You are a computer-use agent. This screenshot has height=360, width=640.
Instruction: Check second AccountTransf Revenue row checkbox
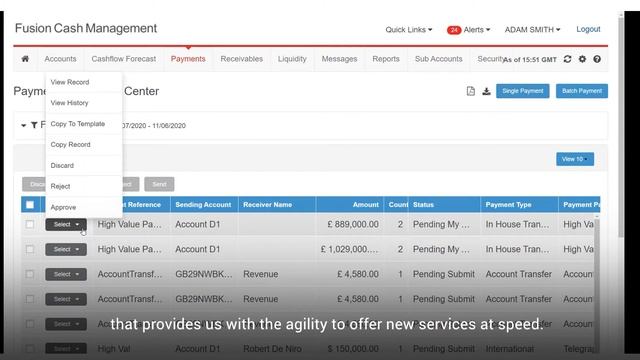(30, 299)
